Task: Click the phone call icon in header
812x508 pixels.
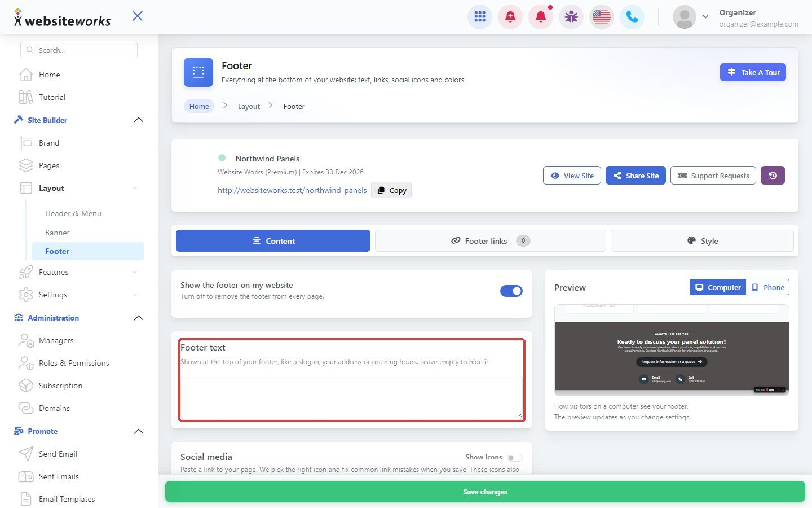Action: (632, 17)
